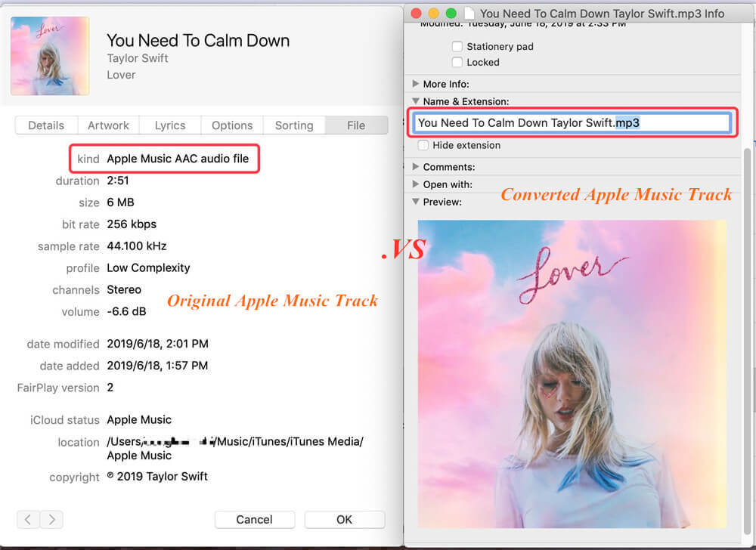
Task: Click the song title You Need To Calm Down
Action: pyautogui.click(x=198, y=41)
